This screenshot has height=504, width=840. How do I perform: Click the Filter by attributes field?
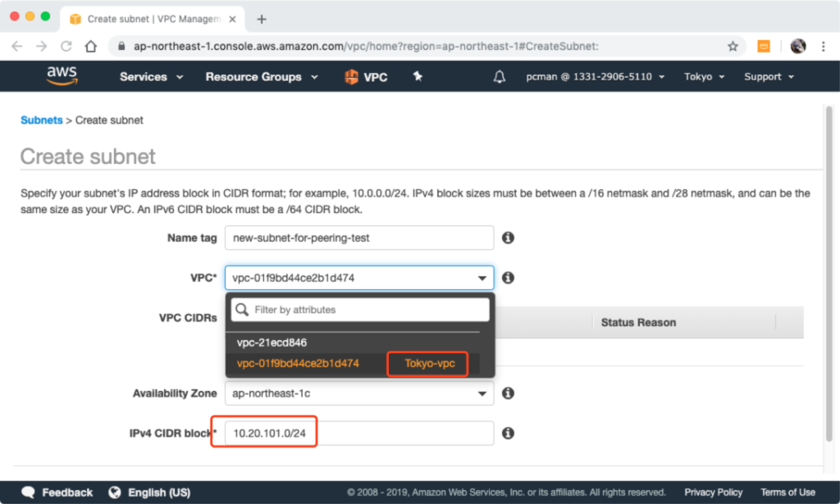(360, 310)
